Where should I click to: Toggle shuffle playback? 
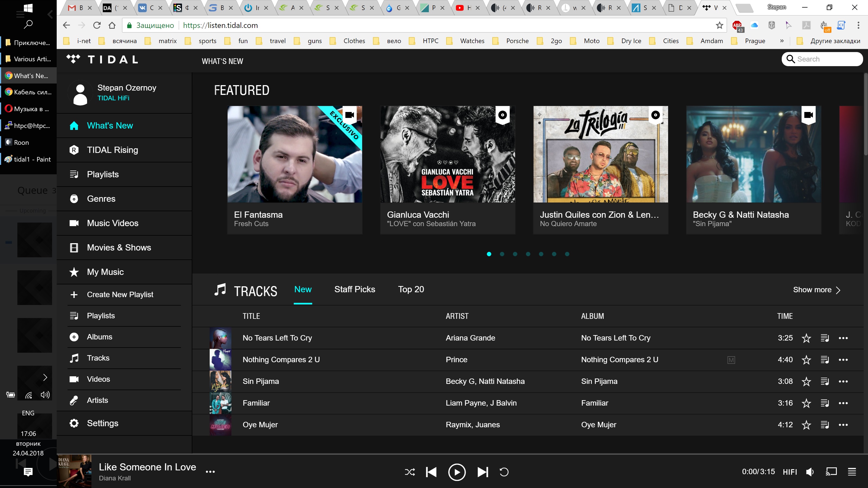click(x=410, y=472)
